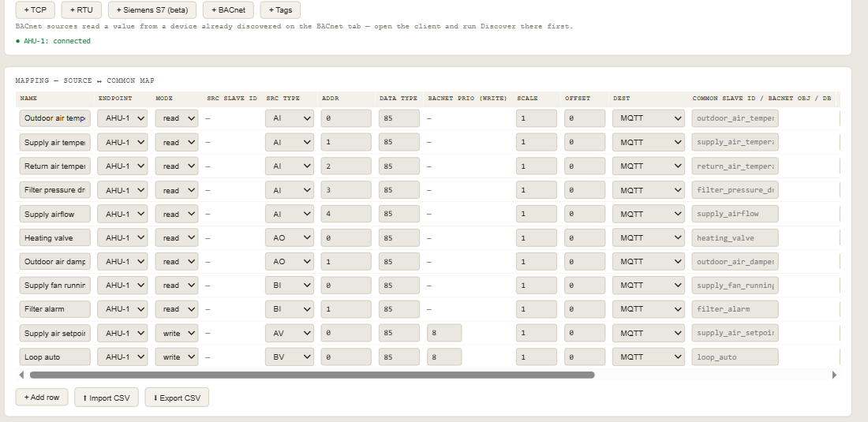Open mode dropdown for Outdoor air damper row
868x422 pixels.
(x=177, y=262)
